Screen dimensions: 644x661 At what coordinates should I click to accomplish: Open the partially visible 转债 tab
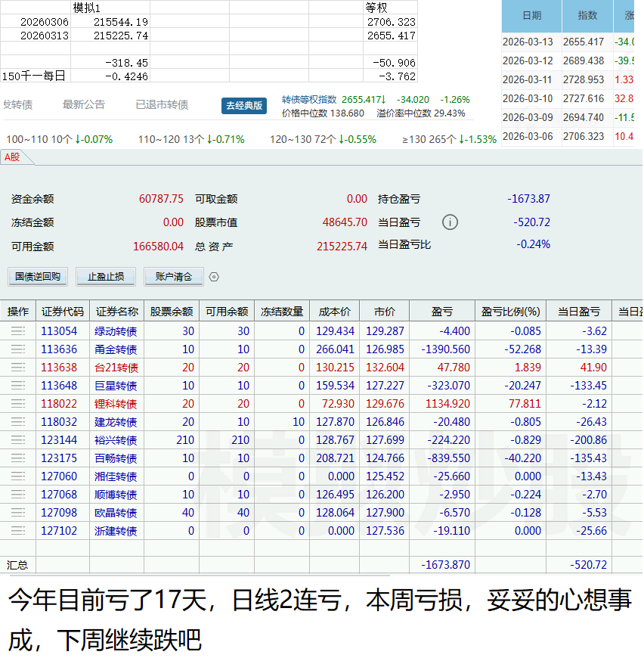point(17,104)
